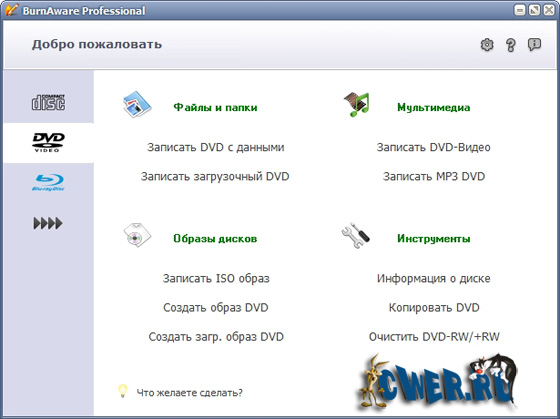Choose Записать DVD с данными

(x=216, y=147)
